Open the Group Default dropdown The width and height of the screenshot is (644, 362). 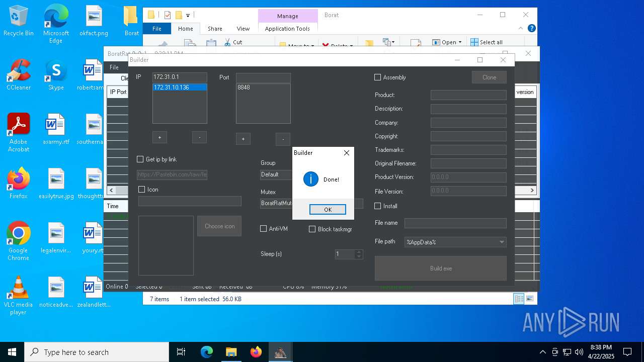click(x=276, y=174)
